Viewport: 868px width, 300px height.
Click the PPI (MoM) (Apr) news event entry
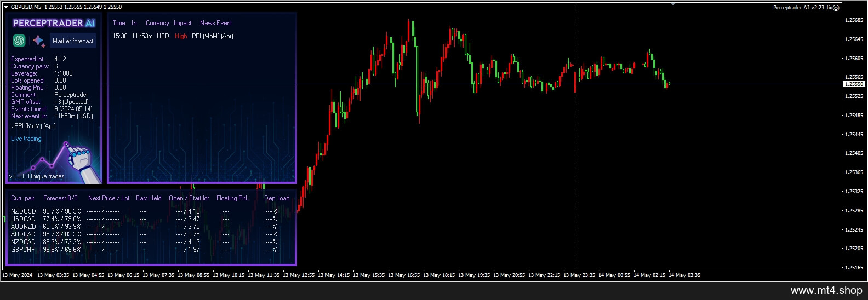coord(213,36)
